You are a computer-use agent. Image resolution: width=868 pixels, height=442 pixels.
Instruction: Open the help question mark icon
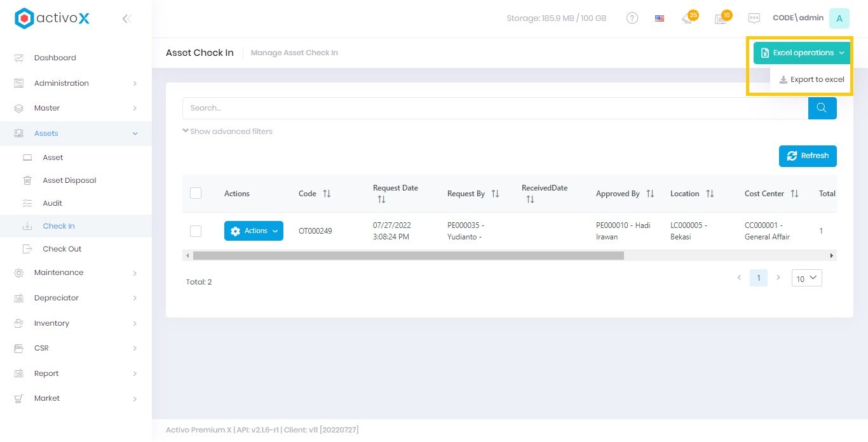click(x=632, y=18)
